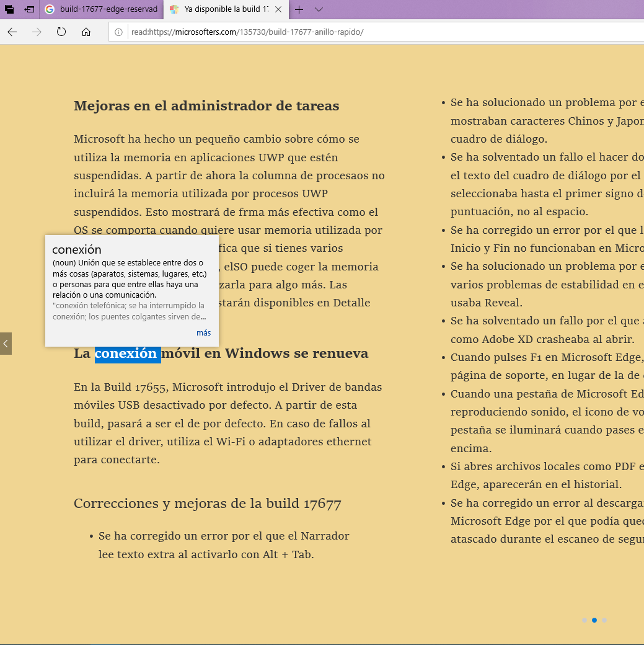644x645 pixels.
Task: Go to the Home page icon
Action: pyautogui.click(x=86, y=32)
